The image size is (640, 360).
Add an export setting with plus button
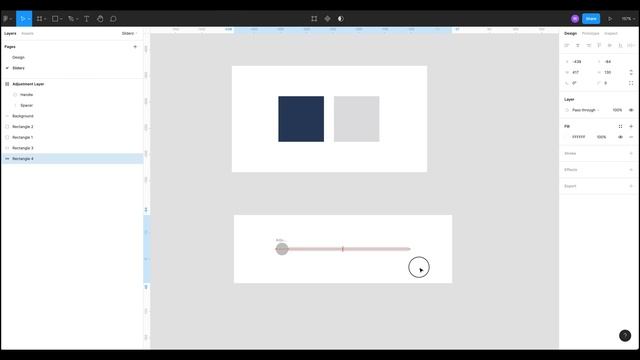pyautogui.click(x=631, y=186)
